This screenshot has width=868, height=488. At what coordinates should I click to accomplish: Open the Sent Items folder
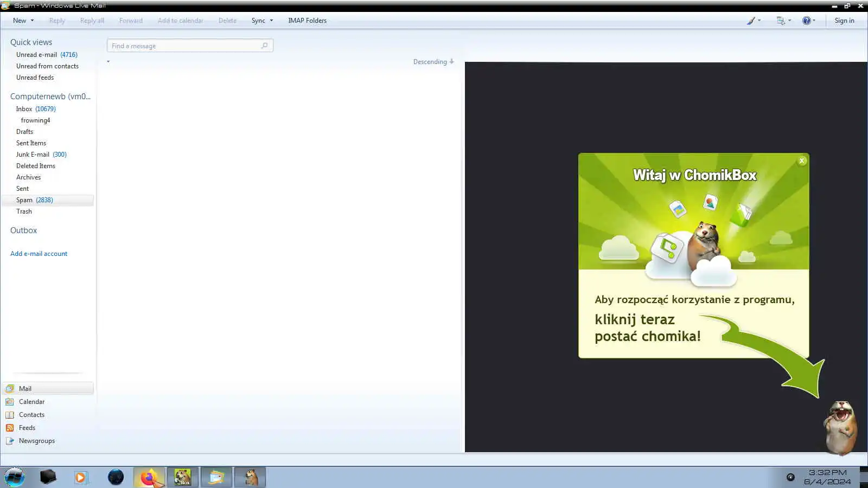pyautogui.click(x=31, y=143)
